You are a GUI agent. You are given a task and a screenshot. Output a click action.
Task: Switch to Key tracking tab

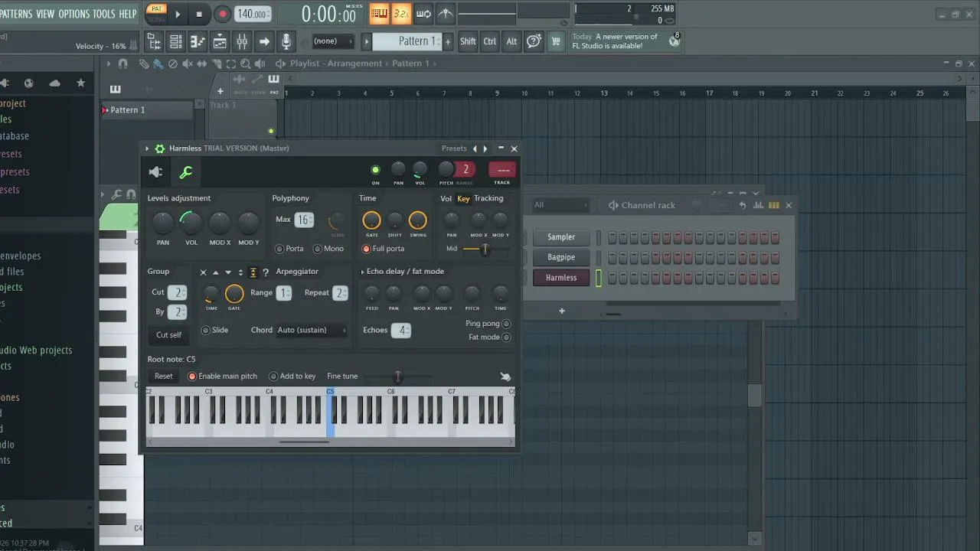(x=463, y=199)
